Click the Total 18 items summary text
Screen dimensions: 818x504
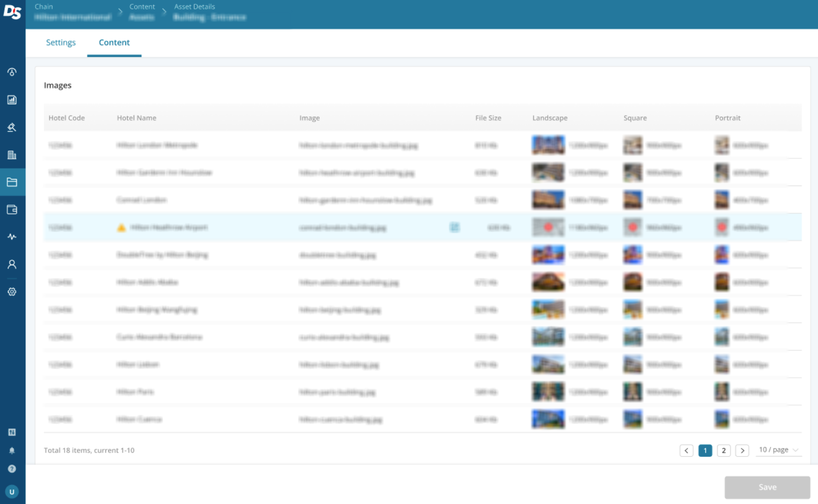pos(89,450)
